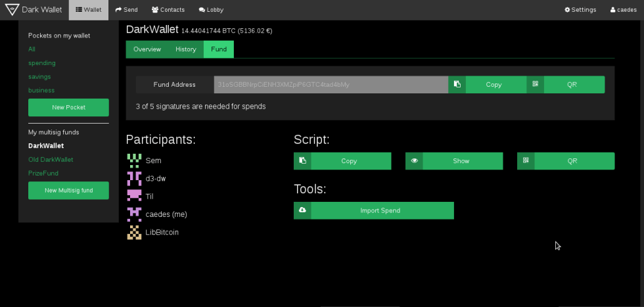Open the PrizeFund multisig fund
Screen dimensions: 644x307
pyautogui.click(x=43, y=174)
